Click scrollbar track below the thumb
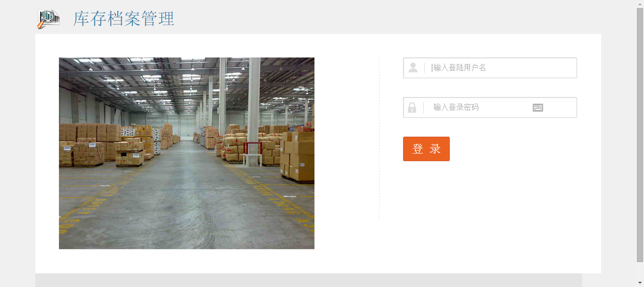 coord(640,271)
